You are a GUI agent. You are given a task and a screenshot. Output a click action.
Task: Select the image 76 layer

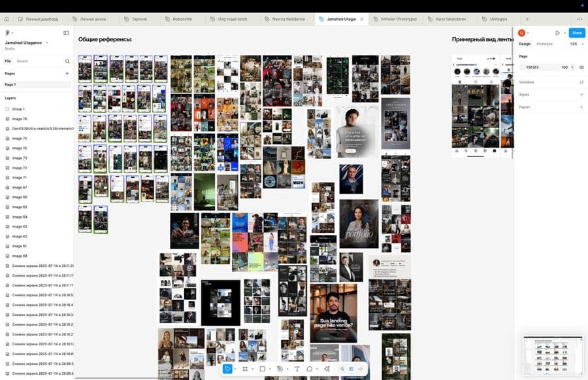point(37,118)
